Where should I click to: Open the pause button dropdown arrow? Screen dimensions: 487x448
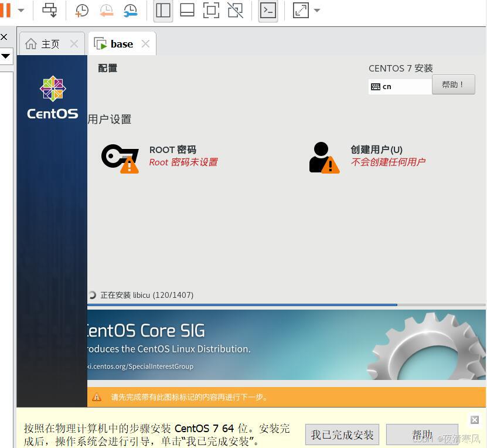(21, 10)
